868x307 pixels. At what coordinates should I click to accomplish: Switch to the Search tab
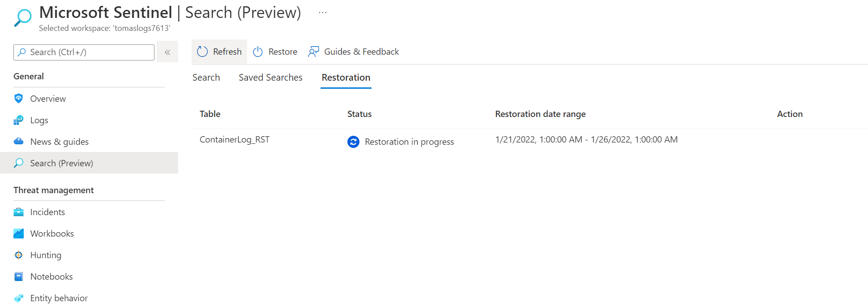(x=206, y=78)
